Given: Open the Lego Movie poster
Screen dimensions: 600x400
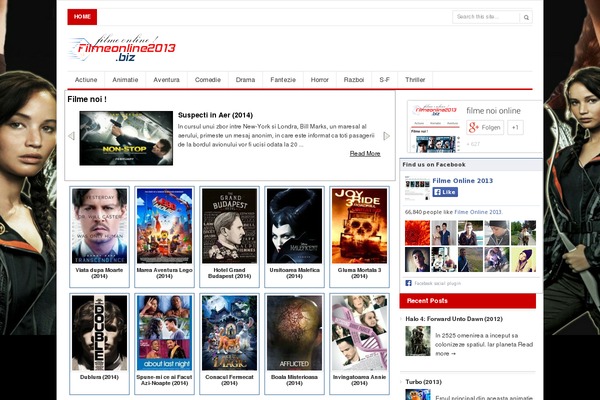Looking at the screenshot, I should point(165,226).
